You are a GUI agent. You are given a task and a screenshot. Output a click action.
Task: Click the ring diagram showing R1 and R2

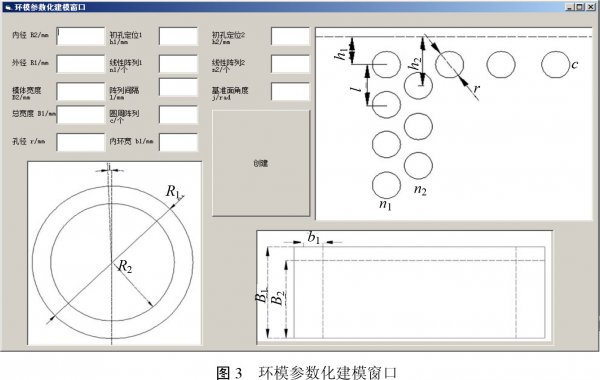114,253
